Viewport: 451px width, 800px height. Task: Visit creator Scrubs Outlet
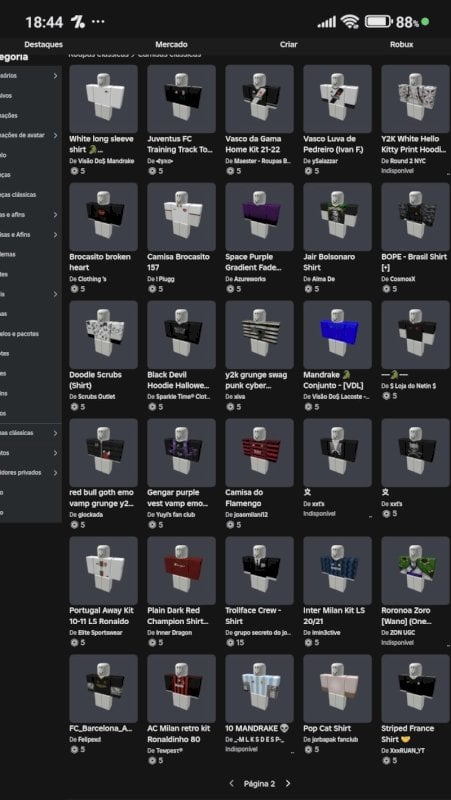click(96, 396)
